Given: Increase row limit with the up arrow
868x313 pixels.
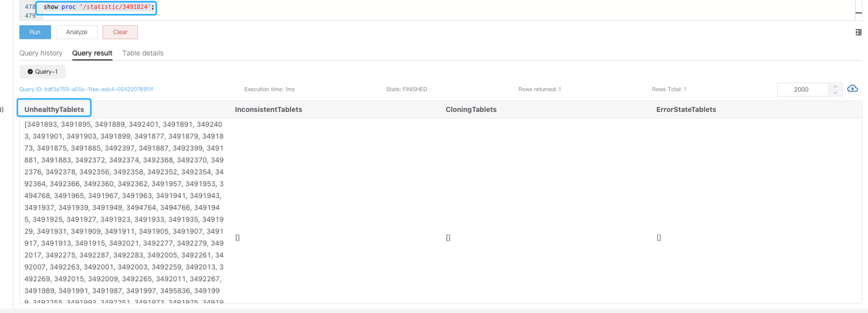Looking at the screenshot, I should pos(835,86).
